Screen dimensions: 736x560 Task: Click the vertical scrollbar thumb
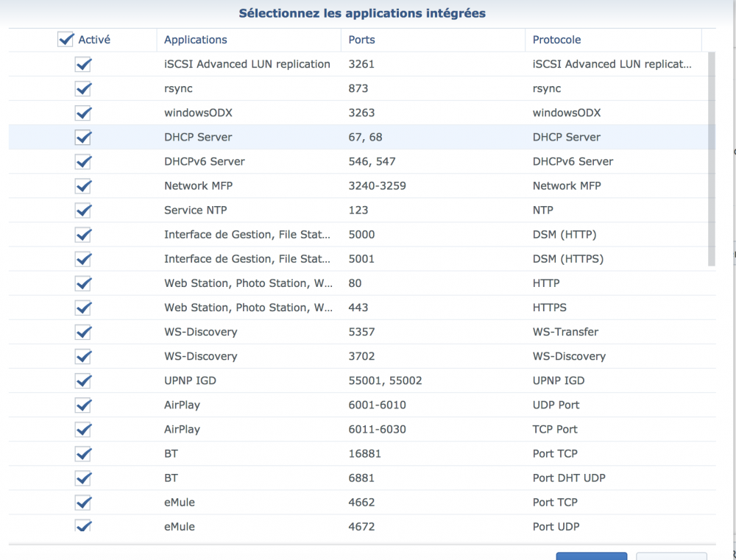point(711,158)
